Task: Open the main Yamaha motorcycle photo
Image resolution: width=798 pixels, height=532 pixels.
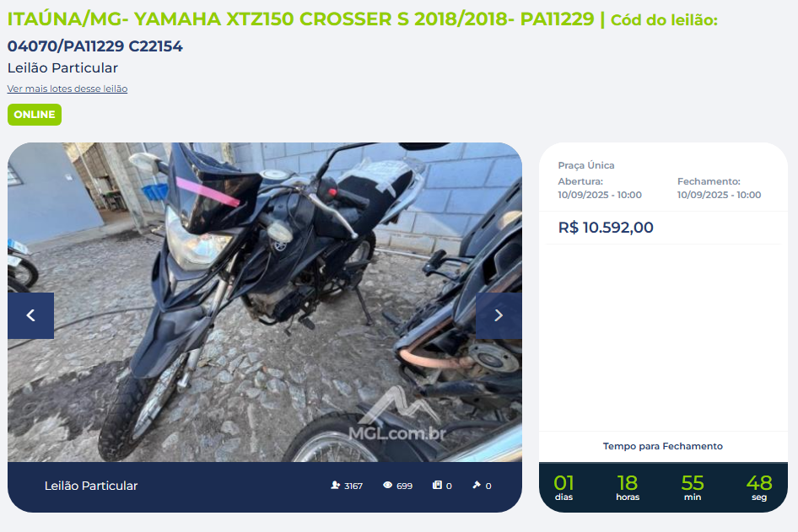Action: 265,302
